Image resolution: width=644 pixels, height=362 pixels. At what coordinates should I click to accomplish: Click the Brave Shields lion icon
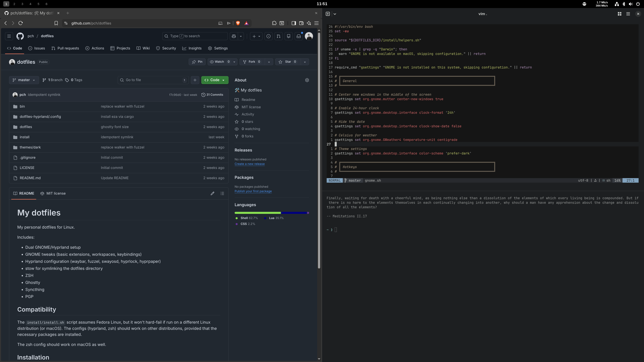tap(238, 23)
